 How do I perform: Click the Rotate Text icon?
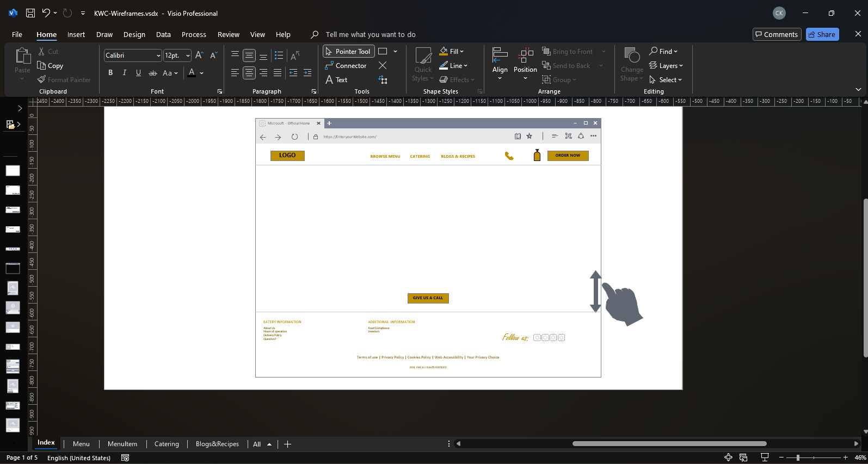click(295, 55)
